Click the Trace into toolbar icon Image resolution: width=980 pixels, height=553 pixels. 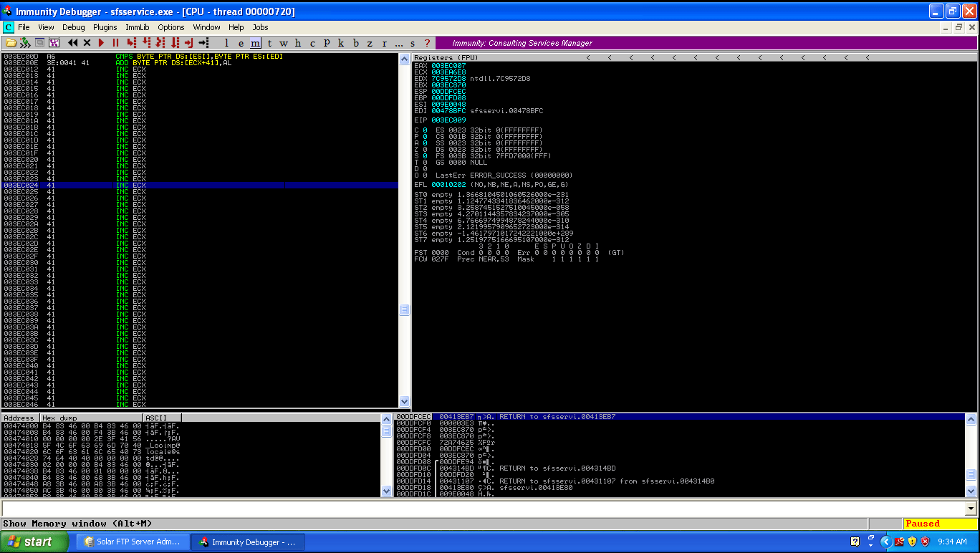tap(162, 43)
